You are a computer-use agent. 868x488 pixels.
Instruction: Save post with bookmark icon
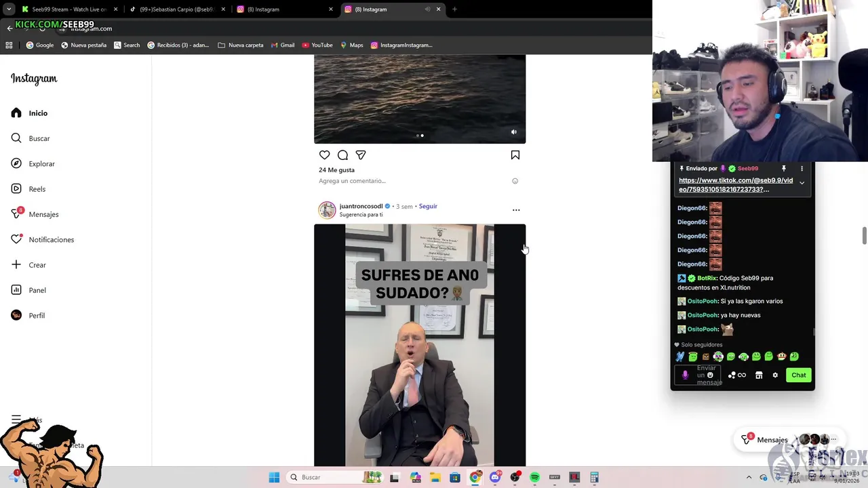pyautogui.click(x=515, y=155)
